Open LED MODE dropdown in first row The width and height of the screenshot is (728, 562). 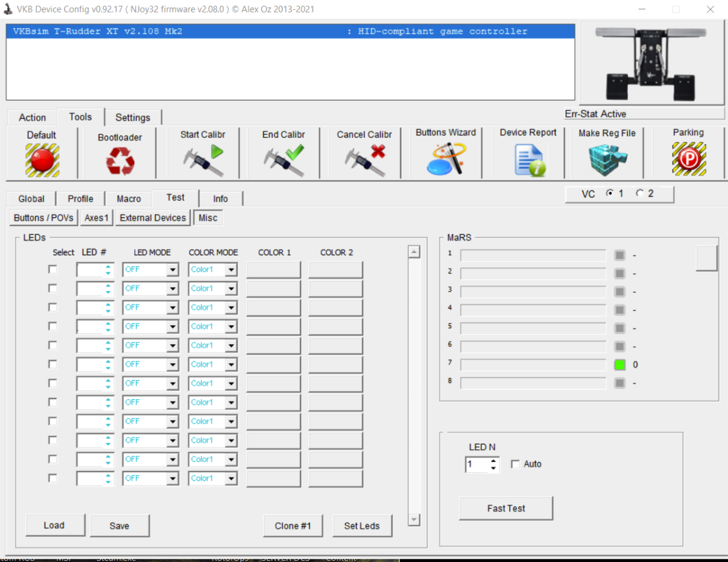[172, 270]
